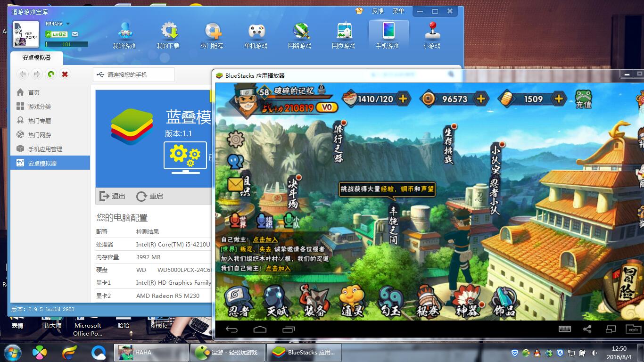
Task: Click the first 点击加入 link in chat
Action: pyautogui.click(x=265, y=240)
